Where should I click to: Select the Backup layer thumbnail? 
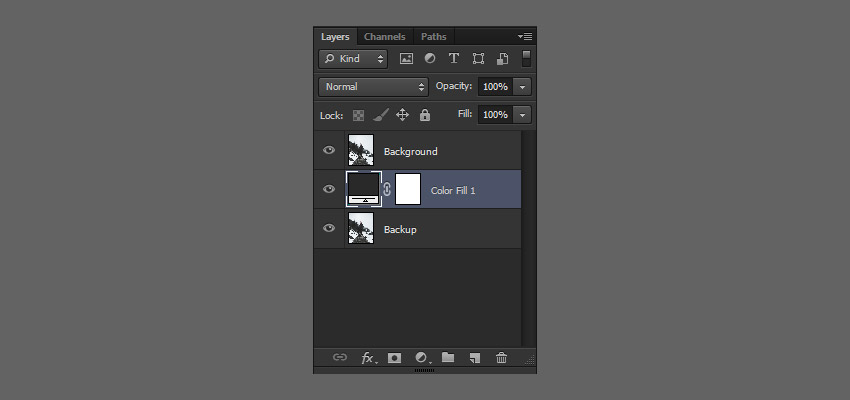(x=360, y=228)
